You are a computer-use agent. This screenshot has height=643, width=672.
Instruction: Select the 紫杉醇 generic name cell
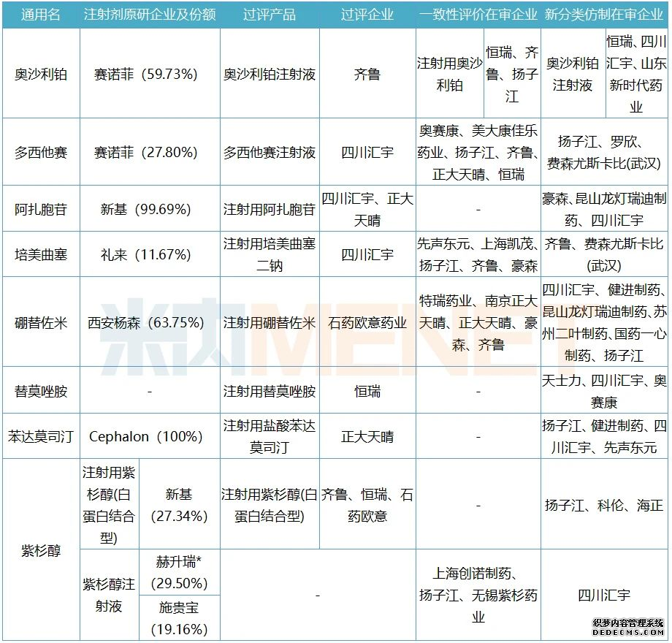pos(41,549)
